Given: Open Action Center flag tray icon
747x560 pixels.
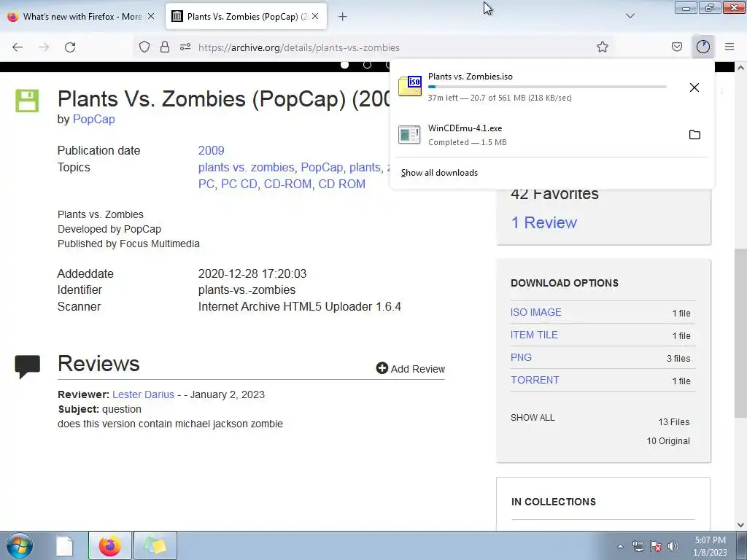Looking at the screenshot, I should [x=656, y=546].
